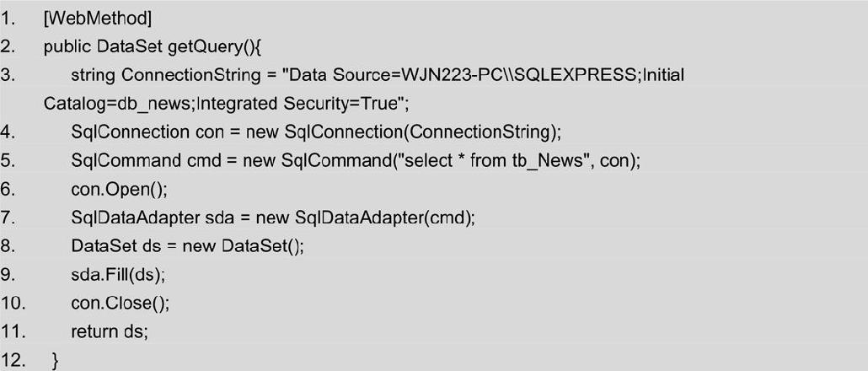
Task: Click line number 10
Action: pos(10,304)
